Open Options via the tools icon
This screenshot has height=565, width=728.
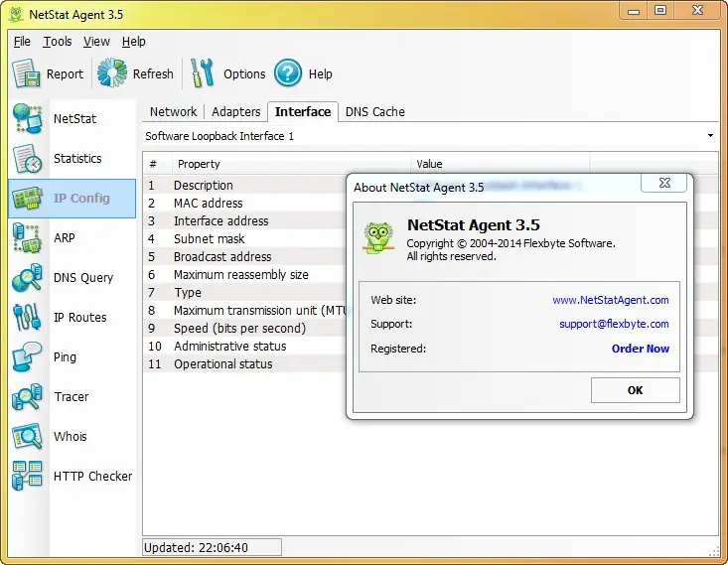(x=203, y=72)
